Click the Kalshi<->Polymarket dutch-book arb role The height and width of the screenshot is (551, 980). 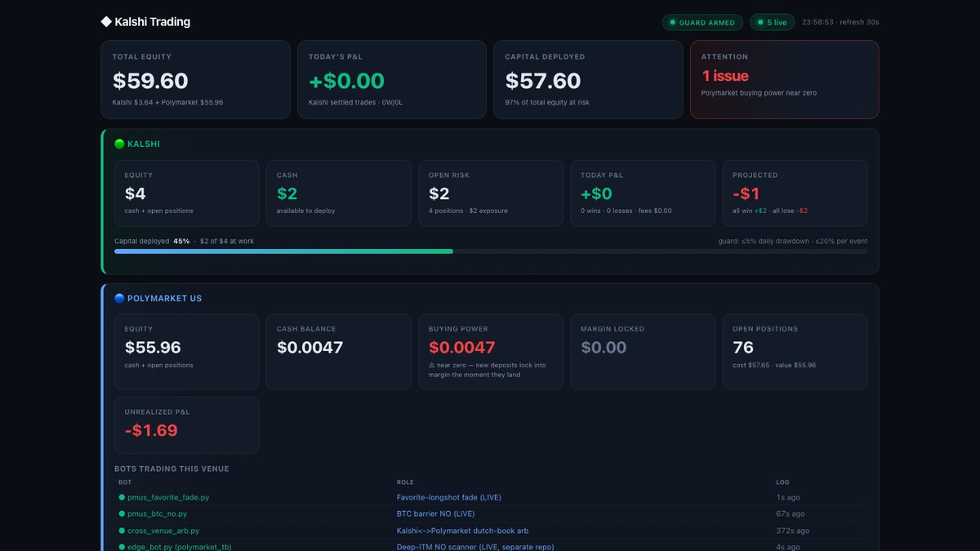pos(462,531)
